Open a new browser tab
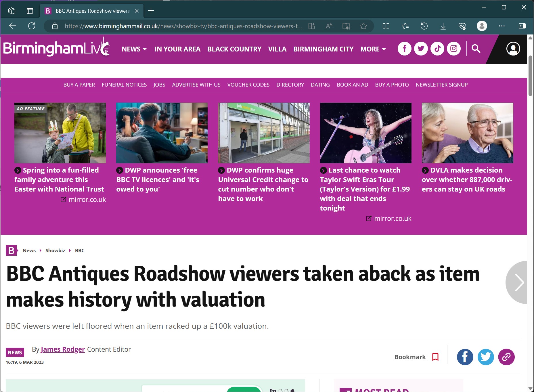The width and height of the screenshot is (534, 392). point(151,11)
